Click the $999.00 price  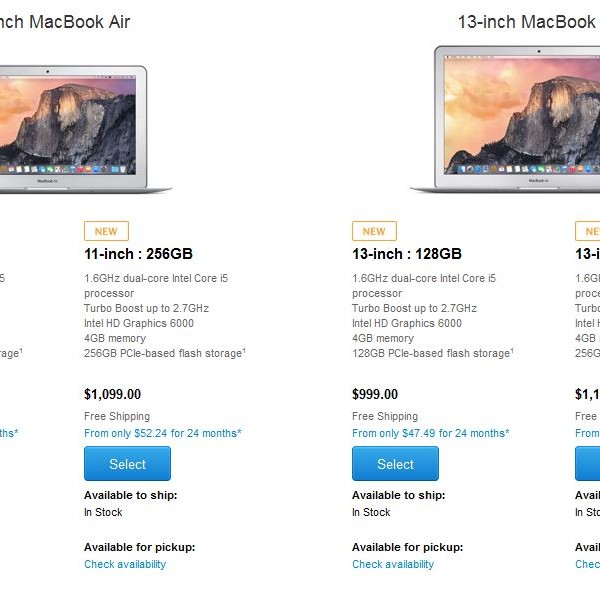click(375, 394)
